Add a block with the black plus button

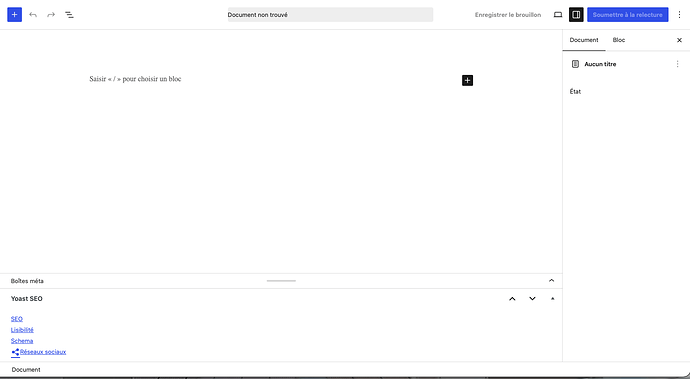[467, 80]
